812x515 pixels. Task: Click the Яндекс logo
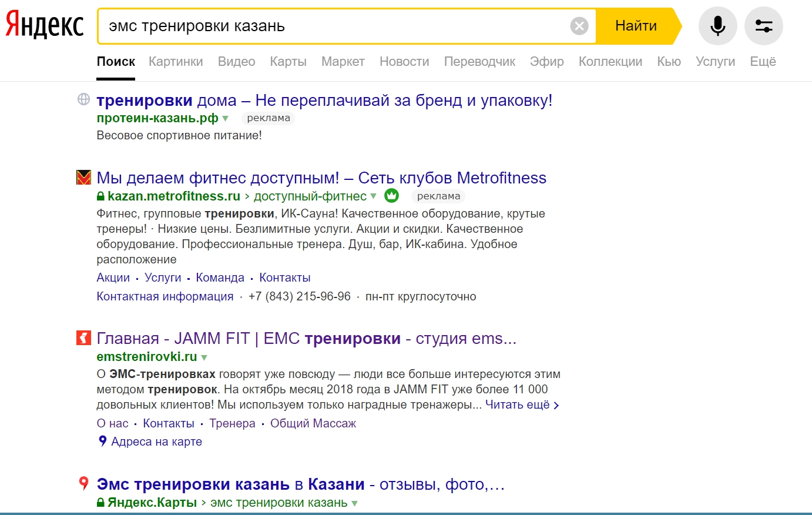tap(45, 26)
